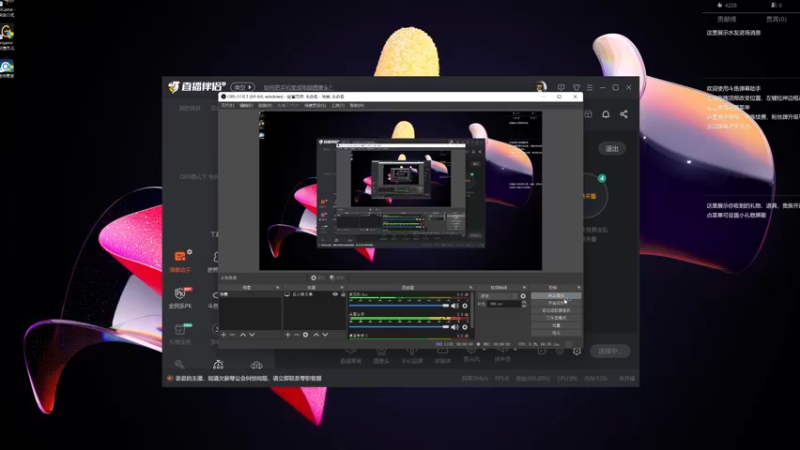
Task: Pop out the Scenes dock using its header icon
Action: (x=278, y=288)
